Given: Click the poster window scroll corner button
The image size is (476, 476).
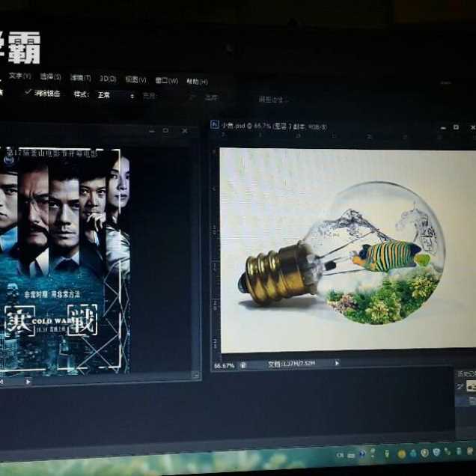Looking at the screenshot, I should tap(196, 375).
